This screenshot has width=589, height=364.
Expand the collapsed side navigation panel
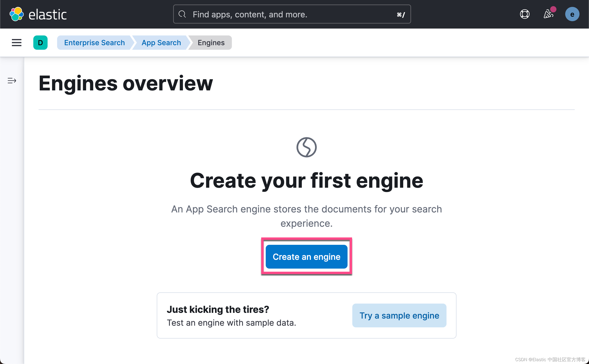pyautogui.click(x=12, y=81)
